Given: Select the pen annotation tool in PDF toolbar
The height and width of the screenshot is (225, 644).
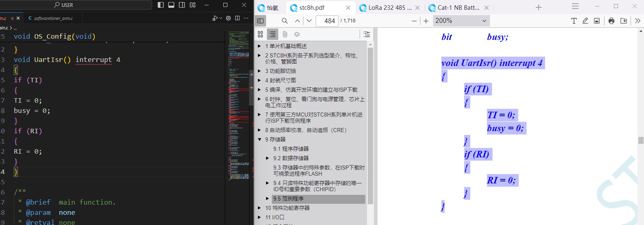Looking at the screenshot, I should coord(585,21).
